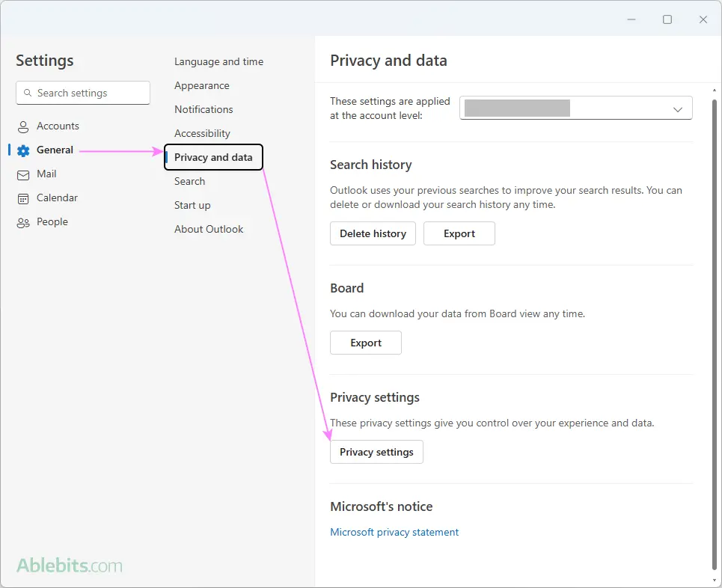Open the Accessibility section

[x=202, y=133]
